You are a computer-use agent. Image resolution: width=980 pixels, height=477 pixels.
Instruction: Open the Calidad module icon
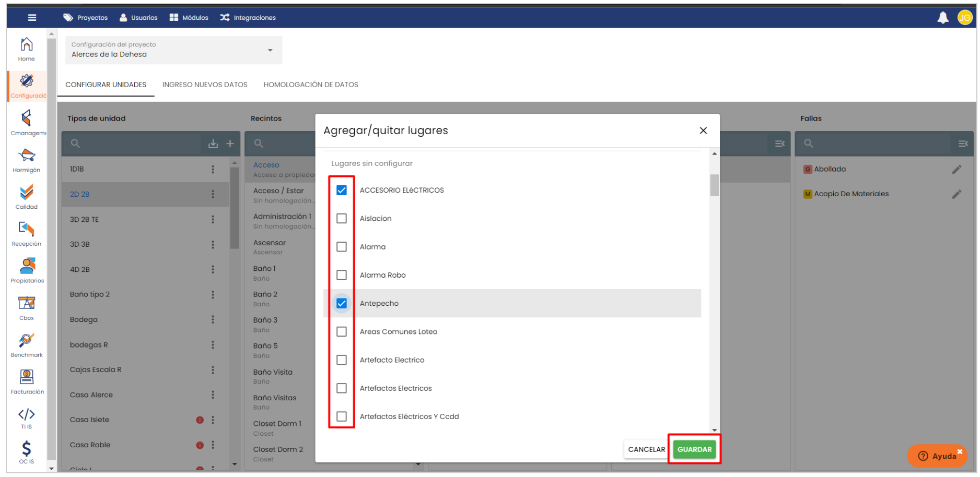pos(27,196)
